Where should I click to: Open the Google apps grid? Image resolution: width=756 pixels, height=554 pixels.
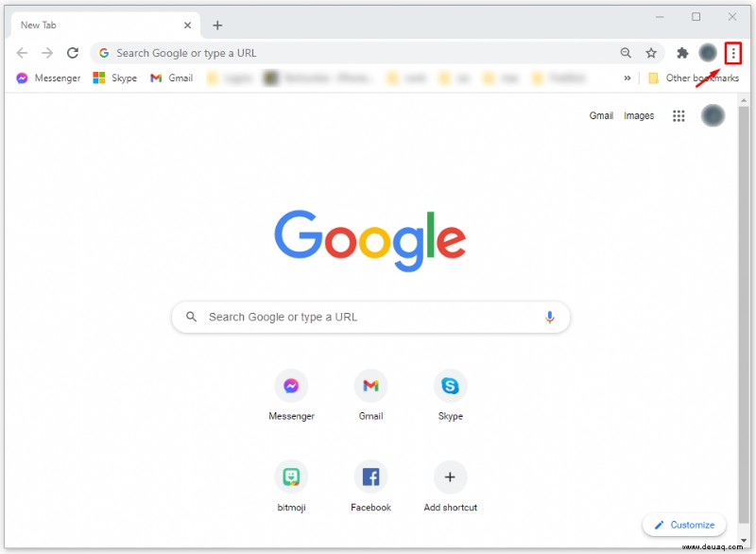[x=679, y=115]
